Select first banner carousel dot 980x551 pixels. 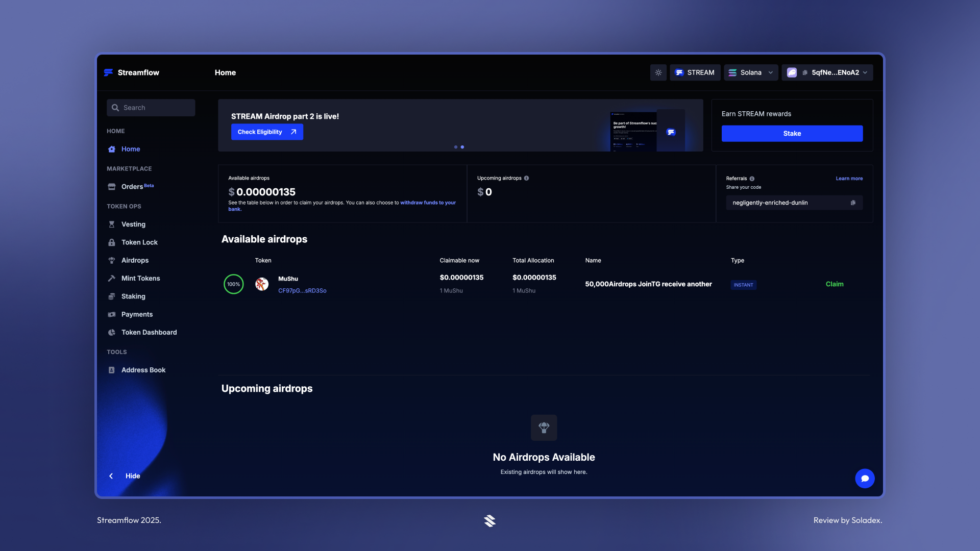(x=456, y=147)
